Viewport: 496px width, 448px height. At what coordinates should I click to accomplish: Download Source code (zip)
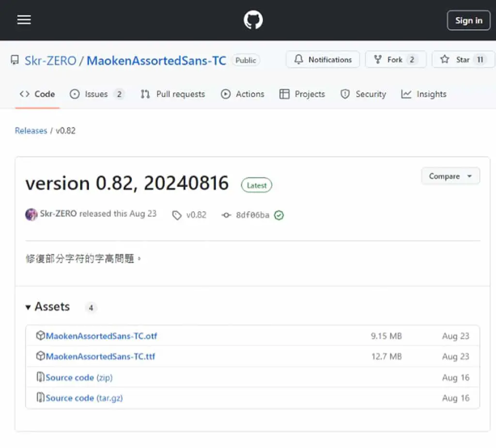[x=79, y=377]
